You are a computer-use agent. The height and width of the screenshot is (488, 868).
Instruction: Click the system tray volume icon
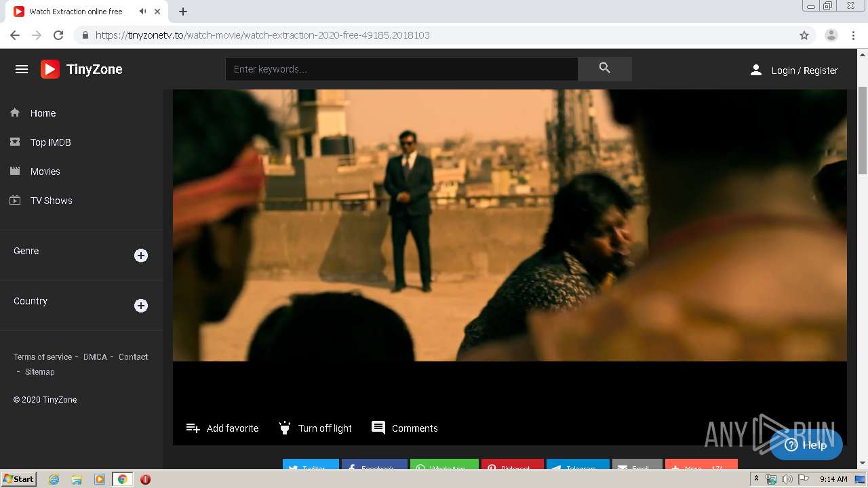[787, 479]
